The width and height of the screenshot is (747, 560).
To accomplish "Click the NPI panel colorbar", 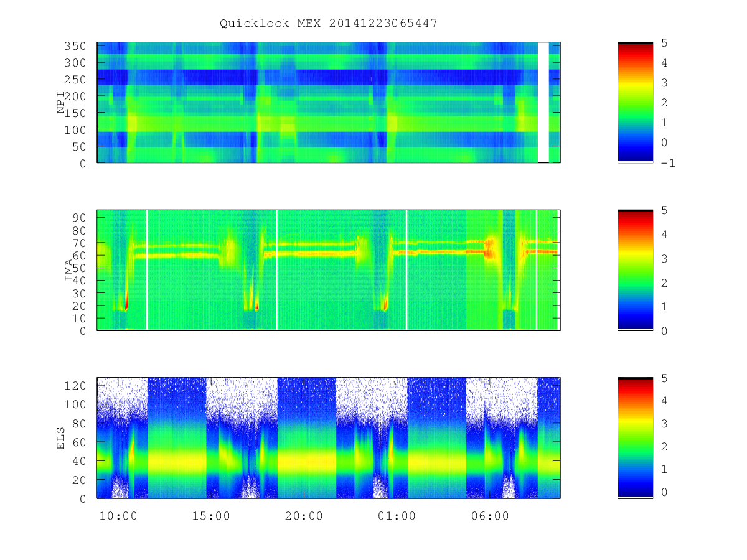I will (635, 103).
